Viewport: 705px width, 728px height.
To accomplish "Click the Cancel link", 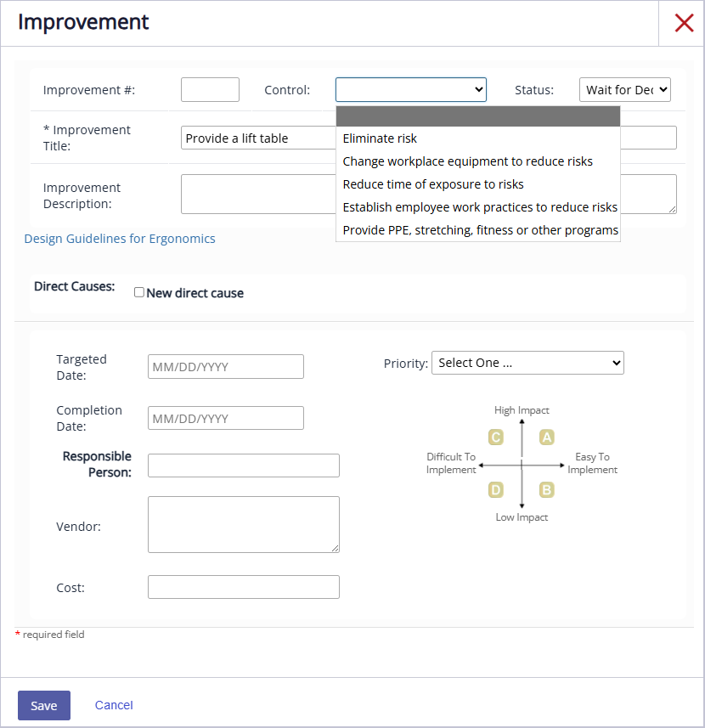I will pos(114,705).
